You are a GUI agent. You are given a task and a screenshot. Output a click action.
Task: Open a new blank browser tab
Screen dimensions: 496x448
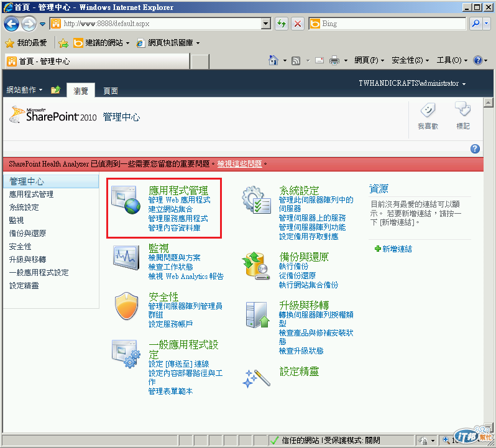point(200,62)
